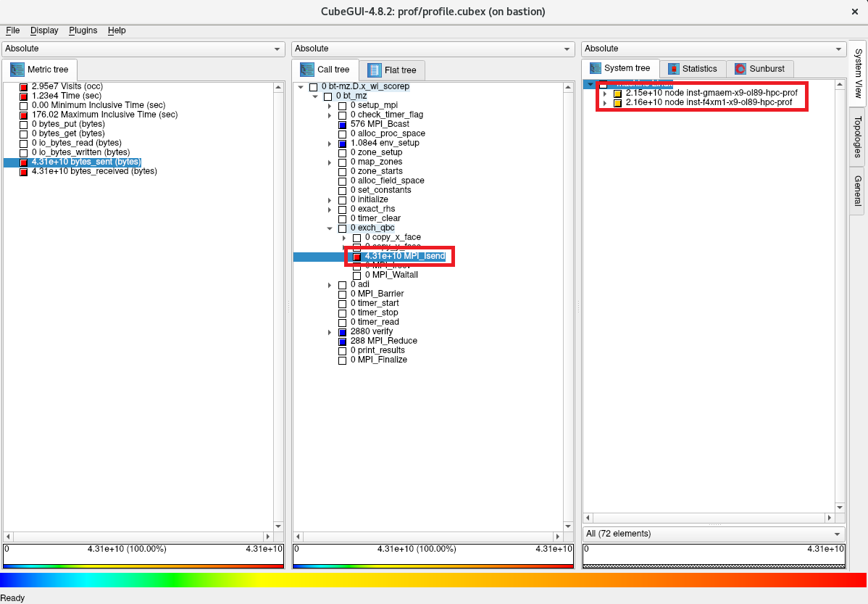Switch to the Topologies side tab

[858, 136]
